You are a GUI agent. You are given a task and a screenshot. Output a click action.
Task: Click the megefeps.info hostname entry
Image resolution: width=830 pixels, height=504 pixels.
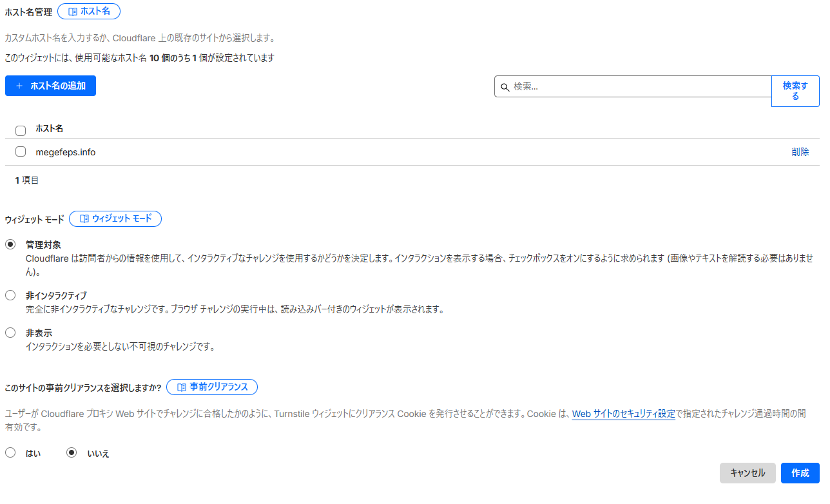click(66, 152)
